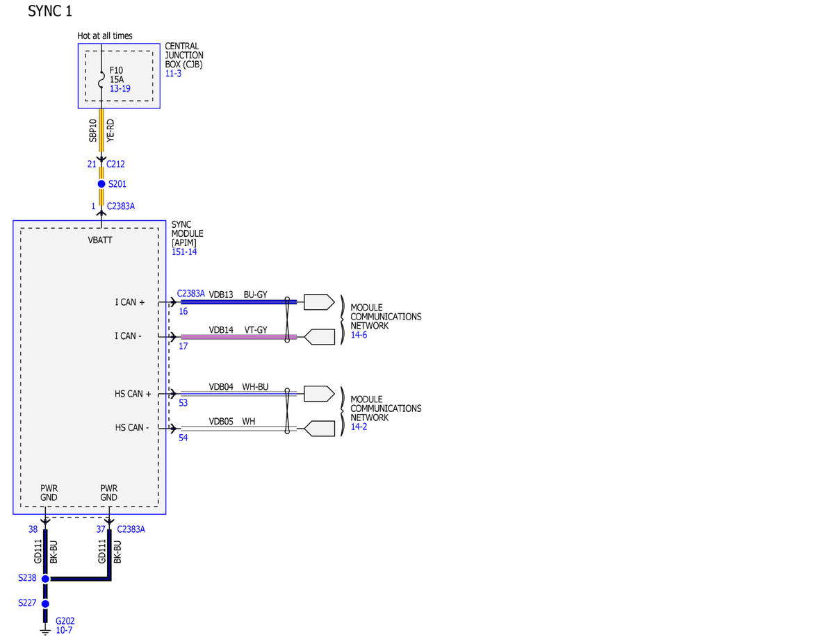The width and height of the screenshot is (834, 644).
Task: Click the "Hot at all times" label
Action: (x=105, y=35)
